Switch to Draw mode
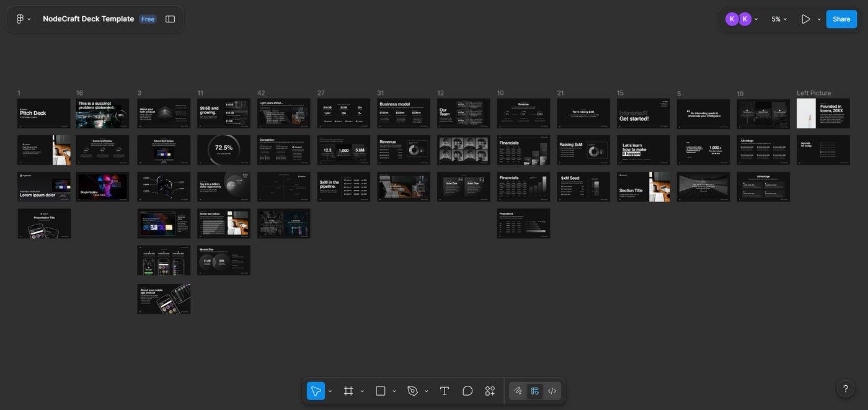Screen dimensions: 868x410 pos(518,391)
